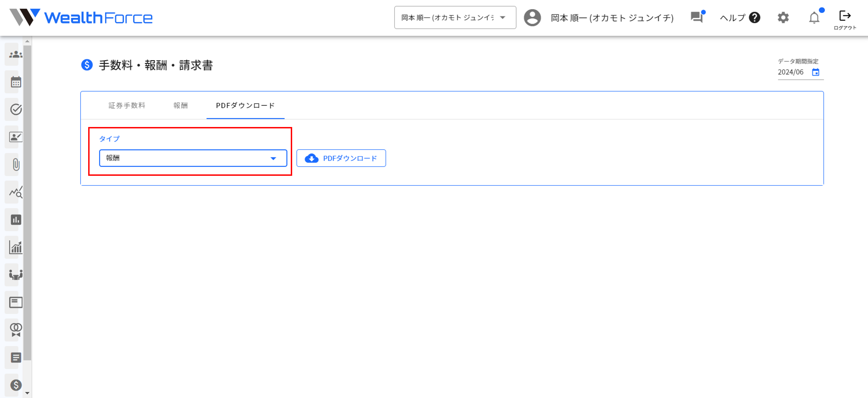Open settings gear in header
868x398 pixels.
pos(783,18)
